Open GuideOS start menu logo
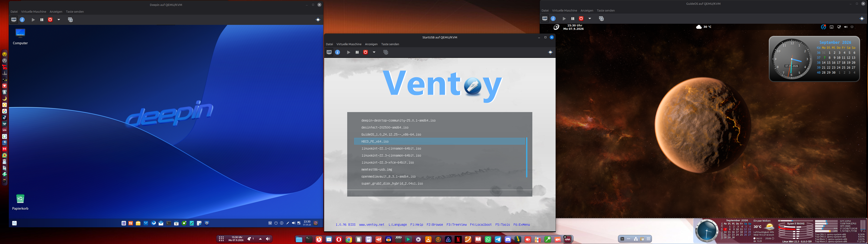This screenshot has width=868, height=244. point(556,27)
